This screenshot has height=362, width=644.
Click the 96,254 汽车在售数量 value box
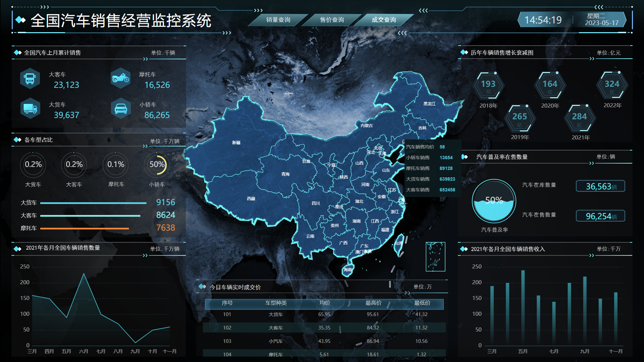coord(600,216)
